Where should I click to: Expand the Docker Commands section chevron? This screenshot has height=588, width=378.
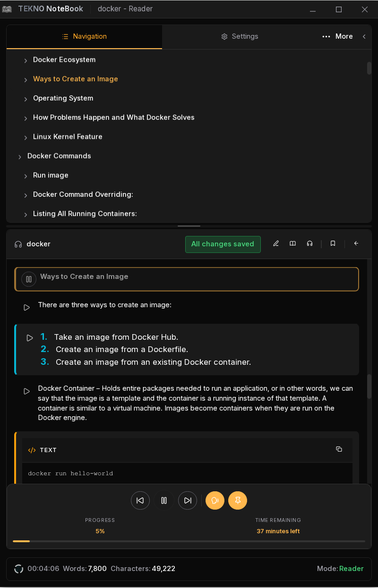pos(20,157)
